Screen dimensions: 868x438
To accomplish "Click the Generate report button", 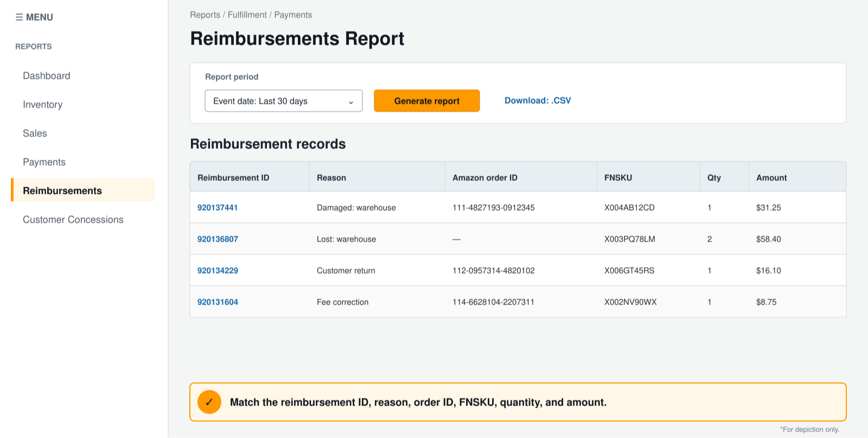I will [427, 101].
